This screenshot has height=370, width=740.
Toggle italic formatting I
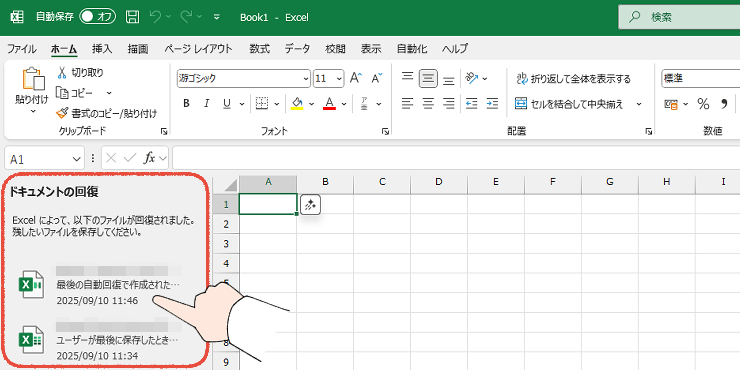coord(206,103)
